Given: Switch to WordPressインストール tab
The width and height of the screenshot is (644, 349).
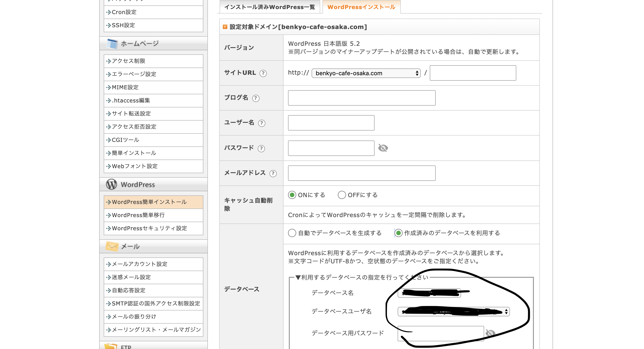Looking at the screenshot, I should (x=361, y=7).
